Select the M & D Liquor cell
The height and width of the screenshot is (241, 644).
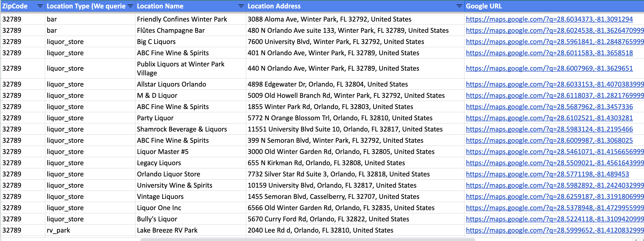coord(190,96)
